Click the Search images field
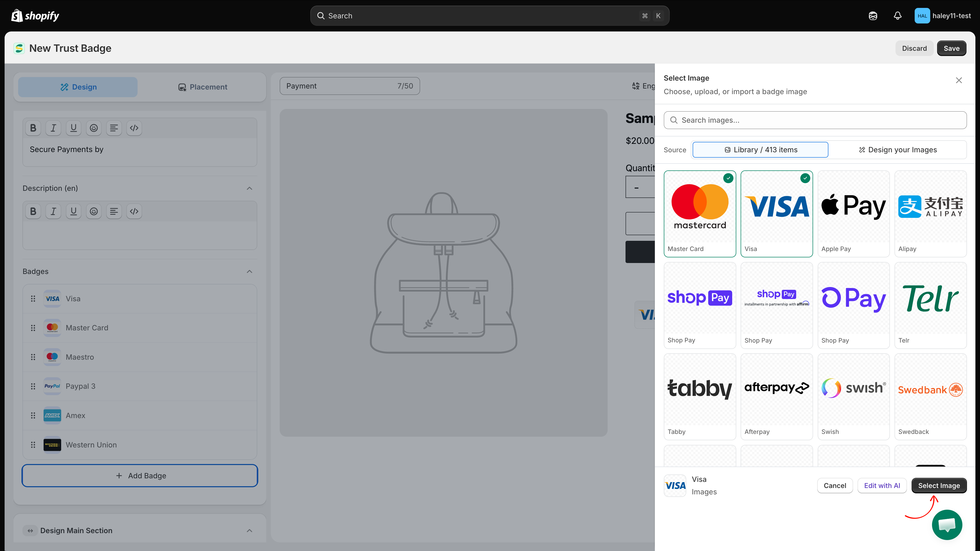The height and width of the screenshot is (551, 980). [815, 120]
